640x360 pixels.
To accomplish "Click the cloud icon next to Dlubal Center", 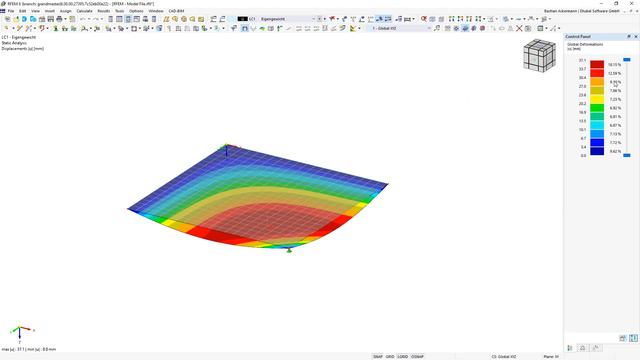I will click(x=33, y=19).
